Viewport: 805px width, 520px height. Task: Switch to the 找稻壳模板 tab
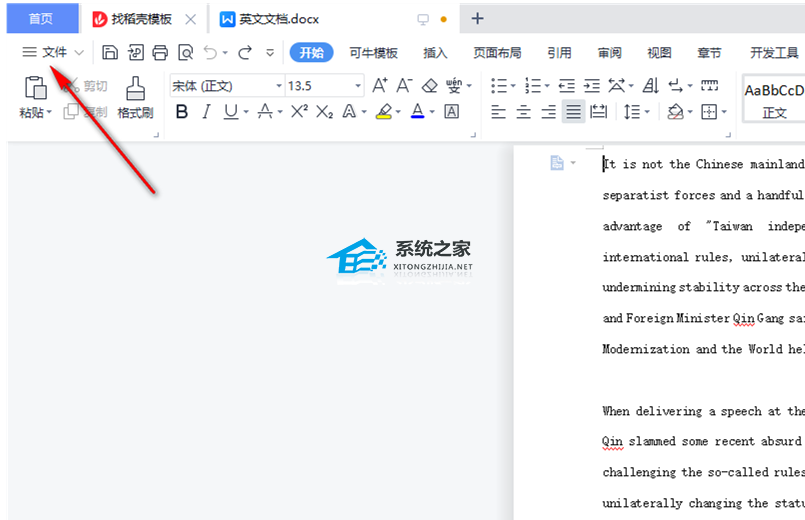(132, 19)
